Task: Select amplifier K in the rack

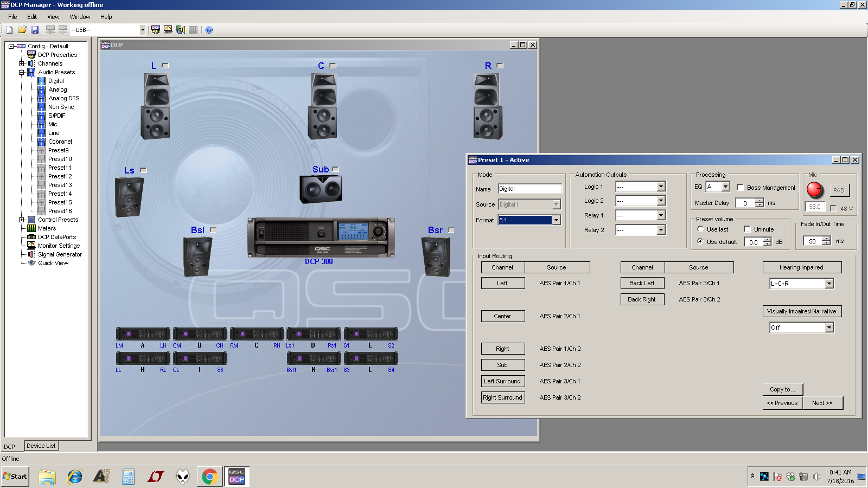Action: (314, 358)
